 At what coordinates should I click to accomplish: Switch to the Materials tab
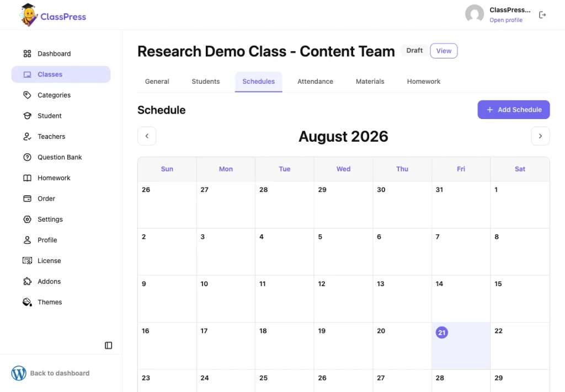(370, 82)
